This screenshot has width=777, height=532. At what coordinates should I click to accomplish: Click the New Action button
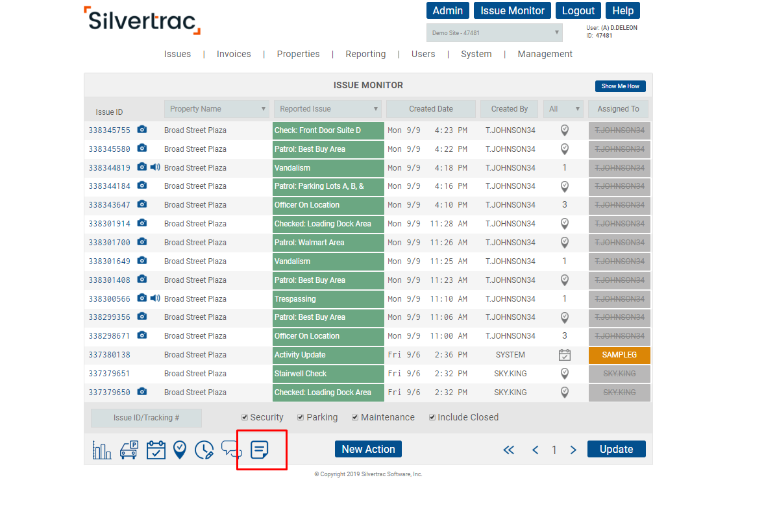click(368, 449)
